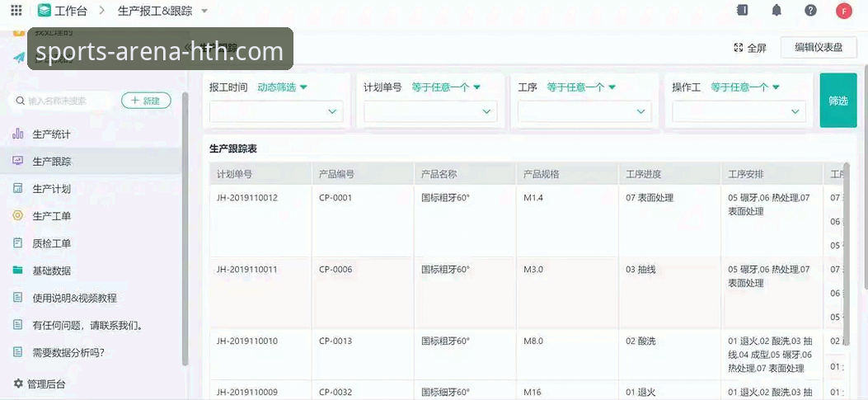Change 工序 condition 等于任意一个
The height and width of the screenshot is (400, 868).
(581, 87)
